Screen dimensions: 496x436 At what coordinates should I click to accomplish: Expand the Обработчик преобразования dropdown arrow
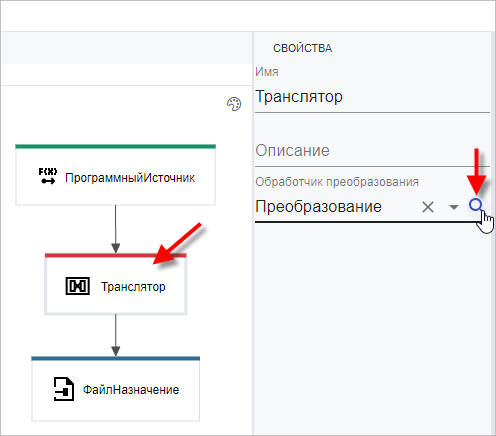pyautogui.click(x=454, y=207)
